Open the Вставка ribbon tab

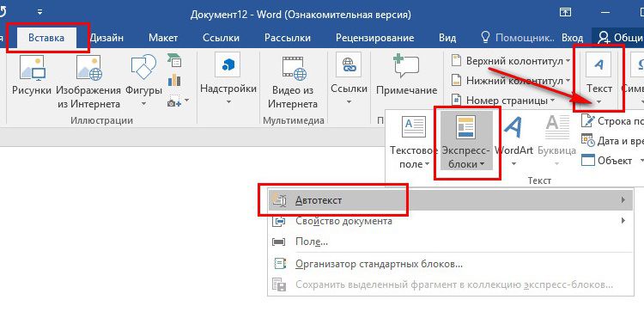click(46, 38)
